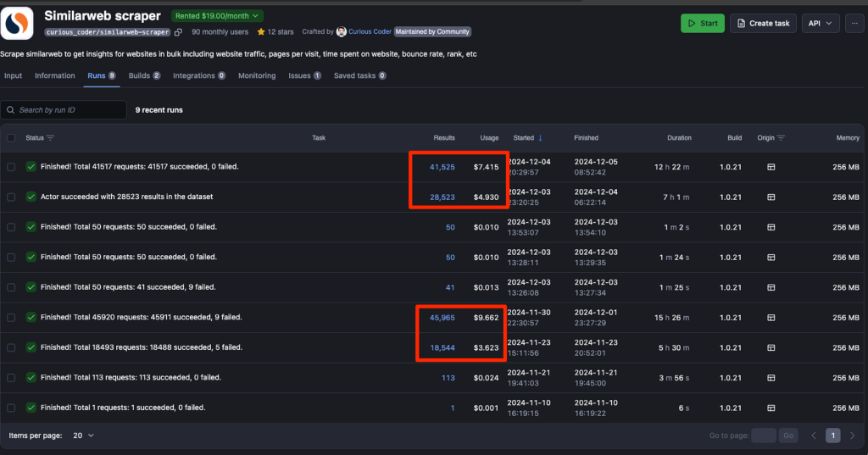Open the 28,523 results link
This screenshot has width=868, height=455.
click(442, 197)
